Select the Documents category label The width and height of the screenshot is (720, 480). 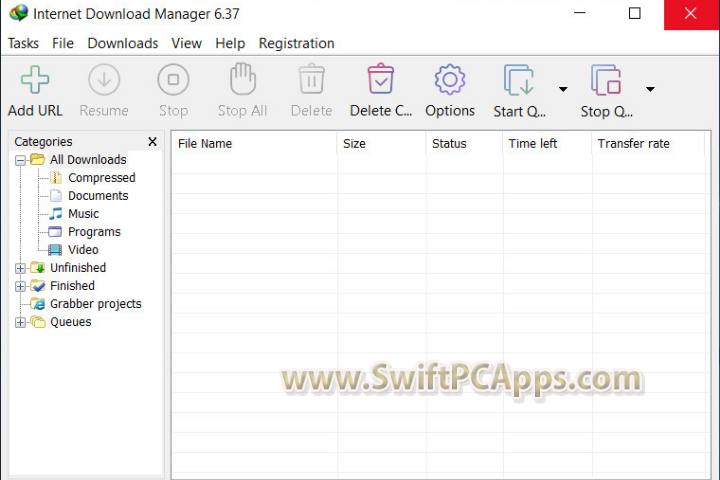point(98,196)
